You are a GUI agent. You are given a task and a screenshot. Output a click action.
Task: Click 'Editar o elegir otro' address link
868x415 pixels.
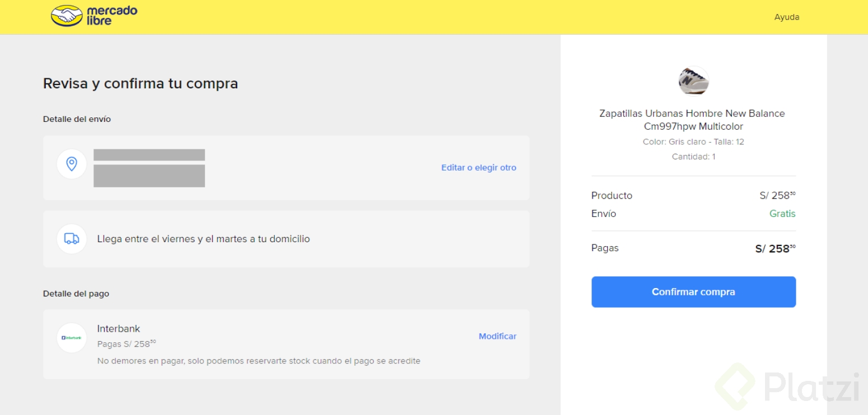tap(478, 167)
